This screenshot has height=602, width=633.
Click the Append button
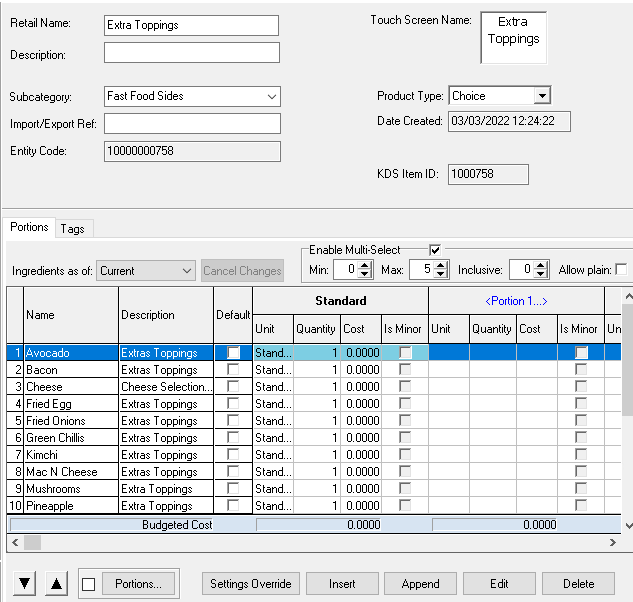pos(420,584)
